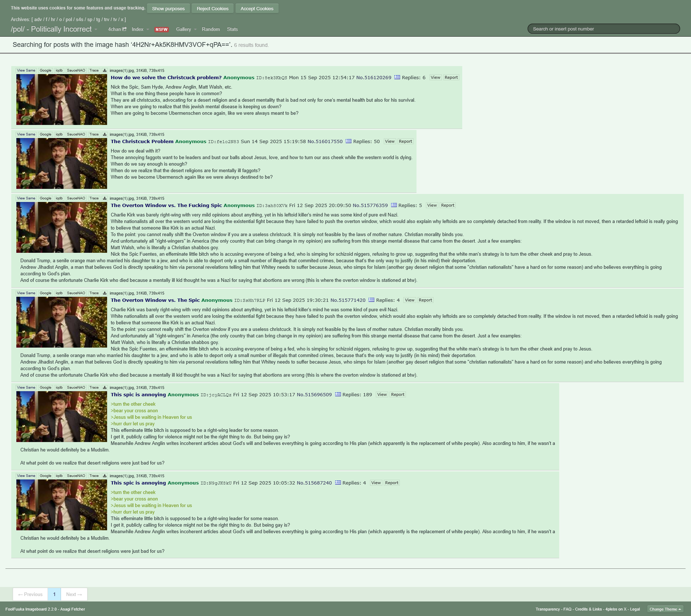The height and width of the screenshot is (616, 691).
Task: Click View on post No.516120269
Action: [x=435, y=77]
